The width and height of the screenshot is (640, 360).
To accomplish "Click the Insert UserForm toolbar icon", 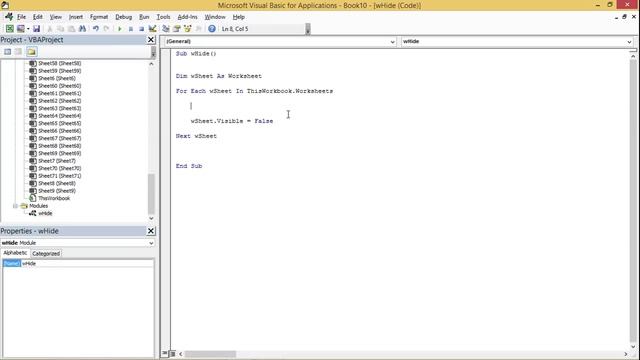I will coord(20,29).
